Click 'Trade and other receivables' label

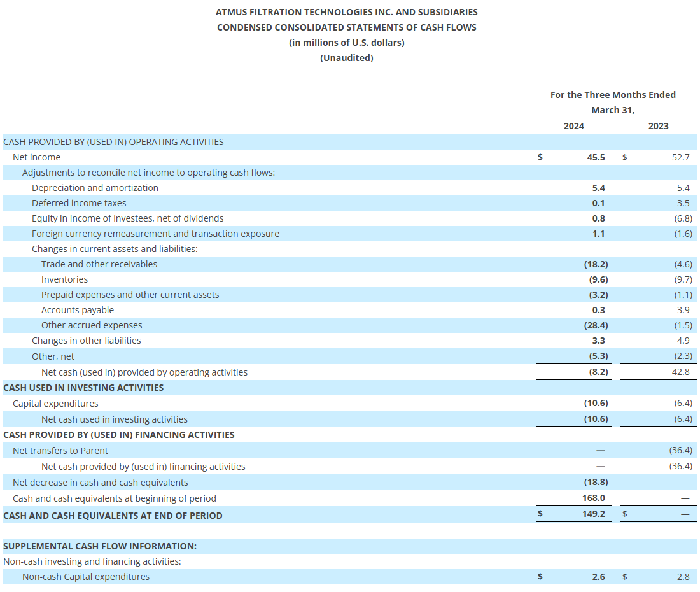click(x=99, y=264)
